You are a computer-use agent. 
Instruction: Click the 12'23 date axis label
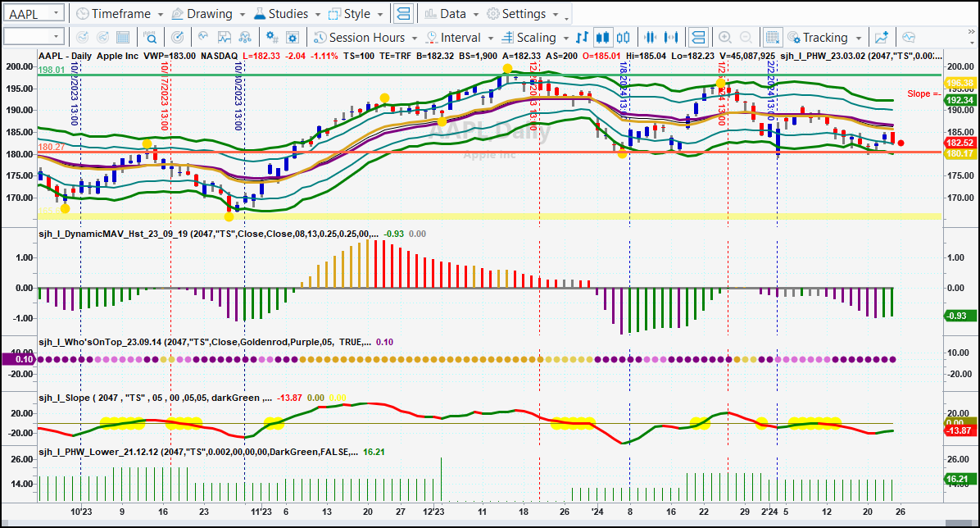[433, 512]
